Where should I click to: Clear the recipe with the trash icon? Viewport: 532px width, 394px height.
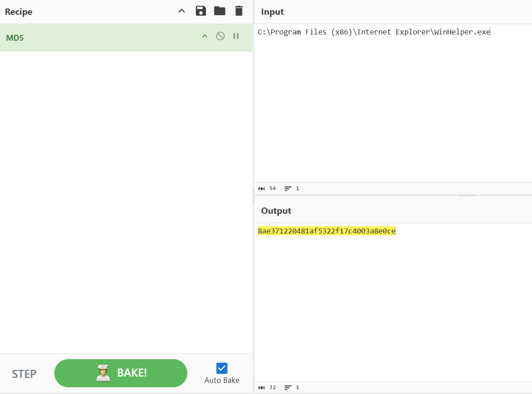coord(239,11)
